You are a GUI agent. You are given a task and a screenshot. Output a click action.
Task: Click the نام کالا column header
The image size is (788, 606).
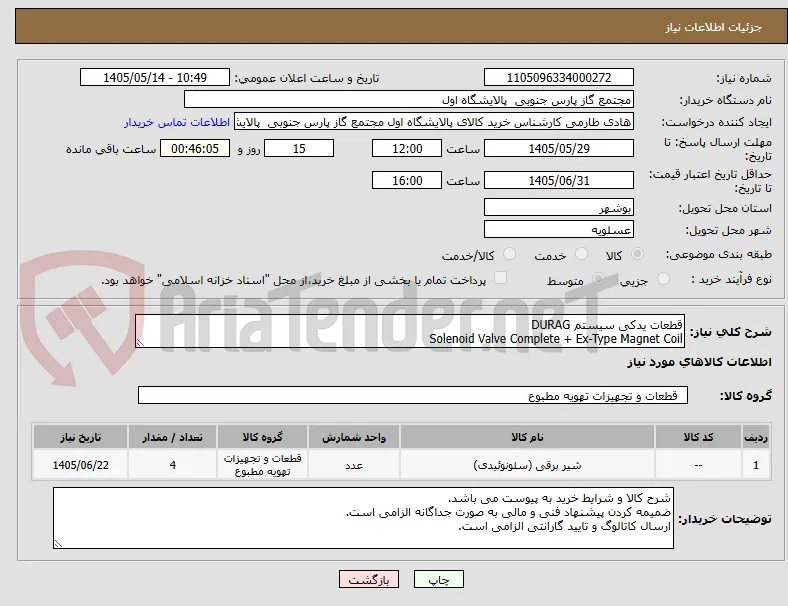(527, 437)
